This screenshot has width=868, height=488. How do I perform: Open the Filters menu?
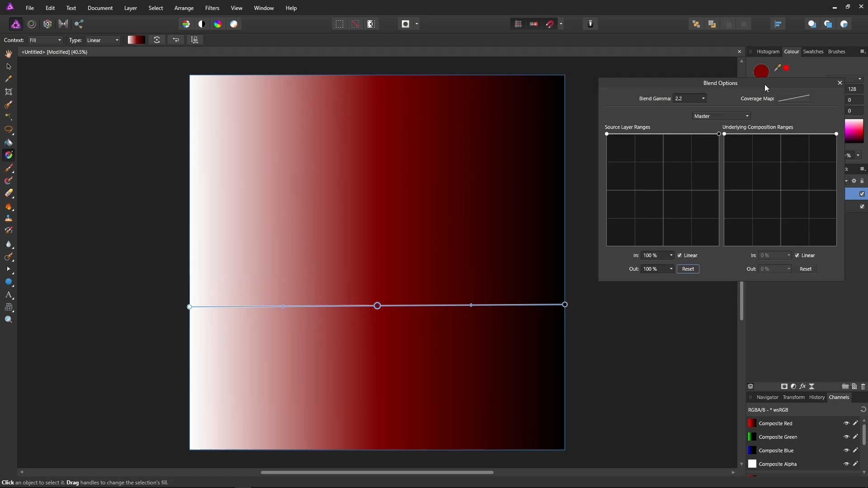point(212,8)
